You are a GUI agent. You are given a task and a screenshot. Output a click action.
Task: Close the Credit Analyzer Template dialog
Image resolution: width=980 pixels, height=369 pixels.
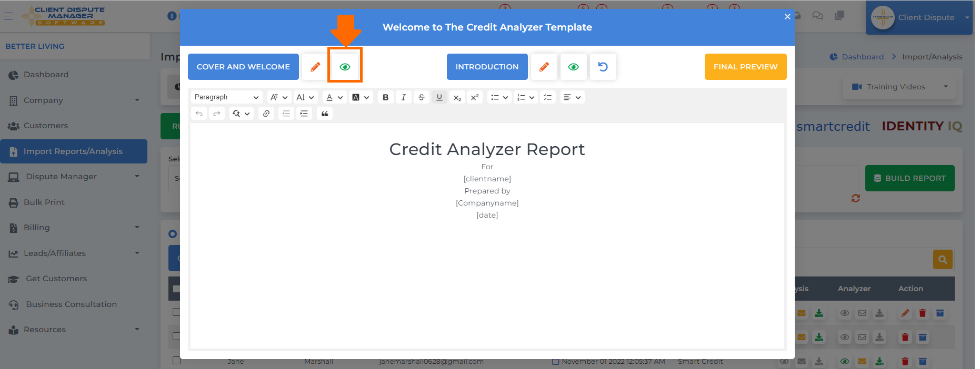pos(787,17)
